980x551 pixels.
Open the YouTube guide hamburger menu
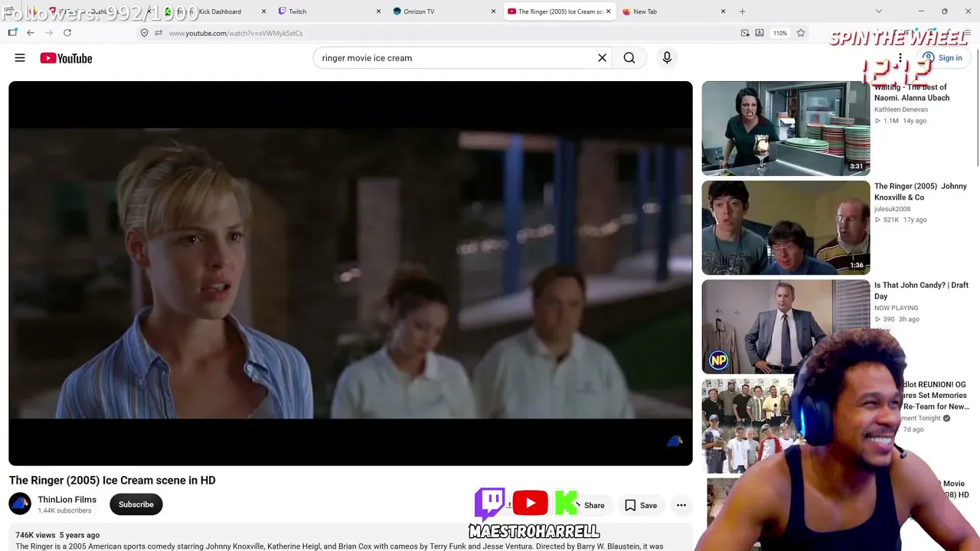click(20, 58)
